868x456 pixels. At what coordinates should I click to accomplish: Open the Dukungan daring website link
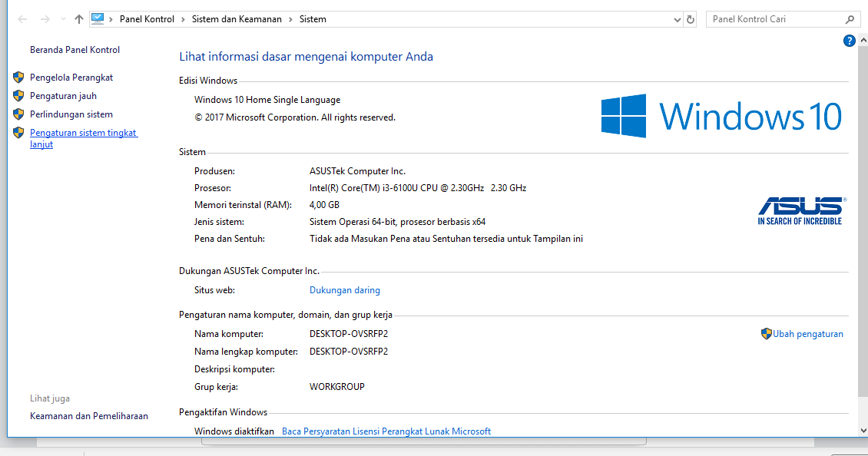344,290
